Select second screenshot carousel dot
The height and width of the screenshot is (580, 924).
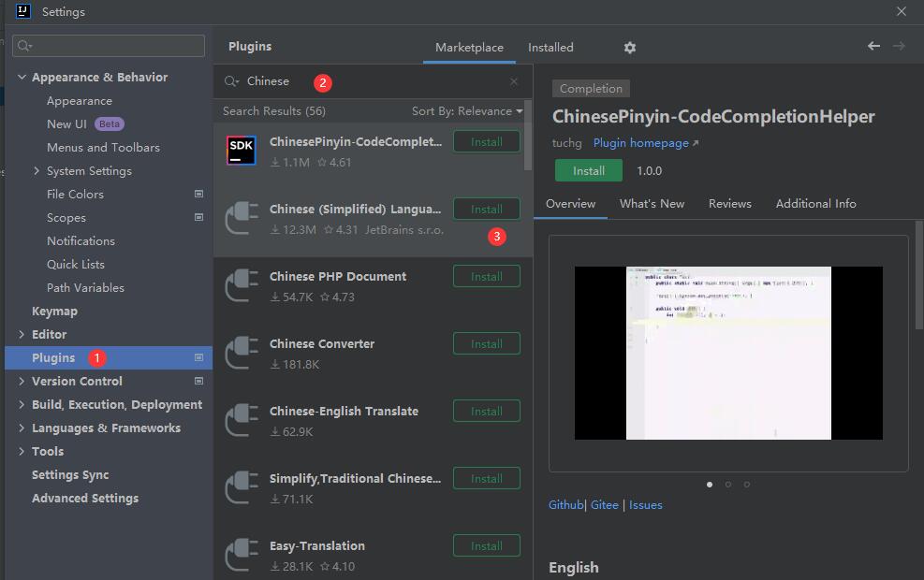point(728,485)
